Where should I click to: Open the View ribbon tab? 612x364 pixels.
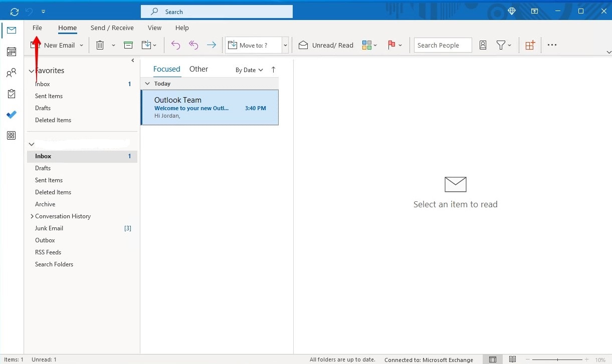tap(154, 28)
